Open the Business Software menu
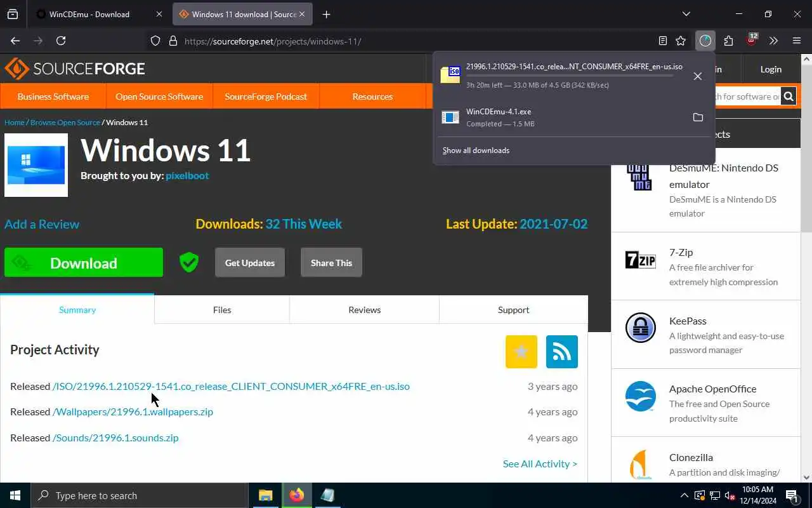The height and width of the screenshot is (508, 812). pyautogui.click(x=53, y=97)
